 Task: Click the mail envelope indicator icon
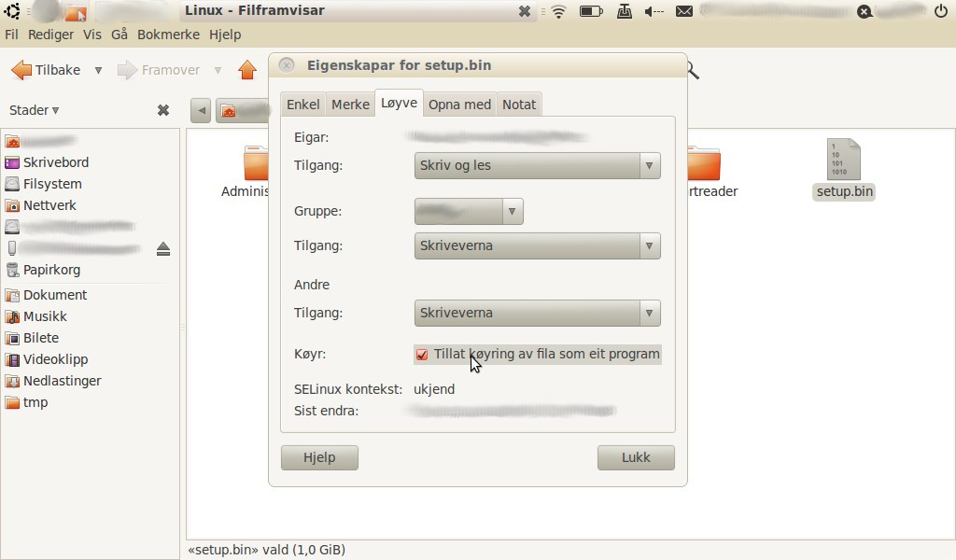[x=684, y=12]
